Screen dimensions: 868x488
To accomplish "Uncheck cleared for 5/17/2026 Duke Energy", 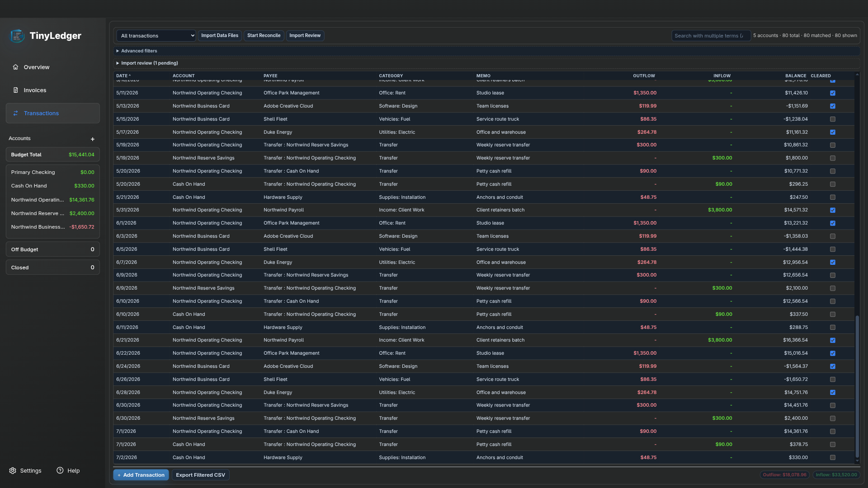I will [832, 132].
